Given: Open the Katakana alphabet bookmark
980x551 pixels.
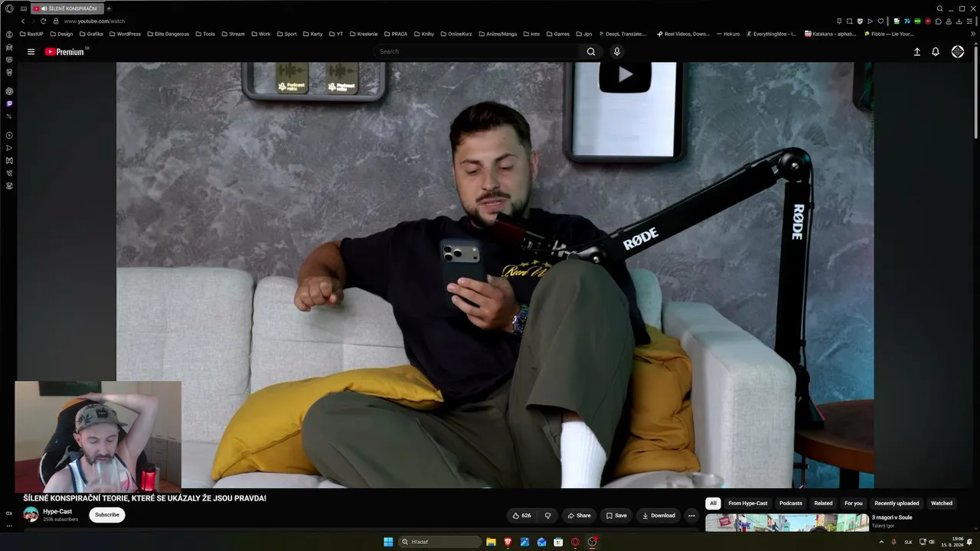Looking at the screenshot, I should (831, 34).
